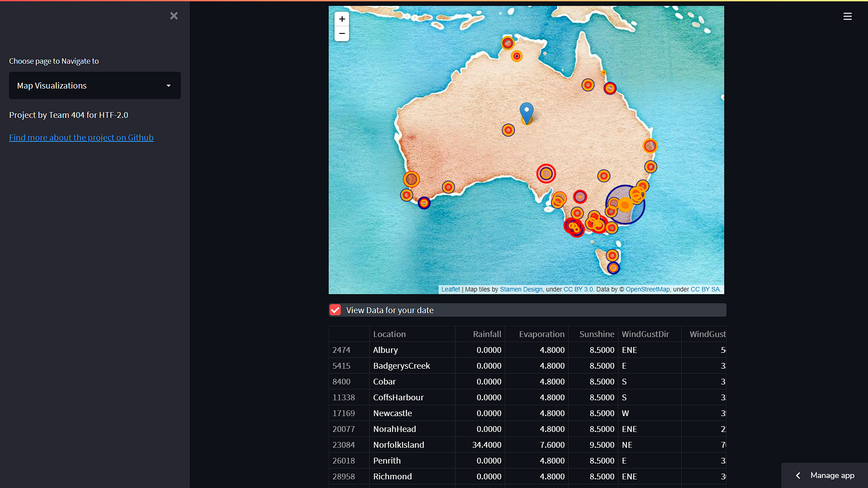Click the weather marker near Perth
This screenshot has width=868, height=488.
pyautogui.click(x=411, y=179)
